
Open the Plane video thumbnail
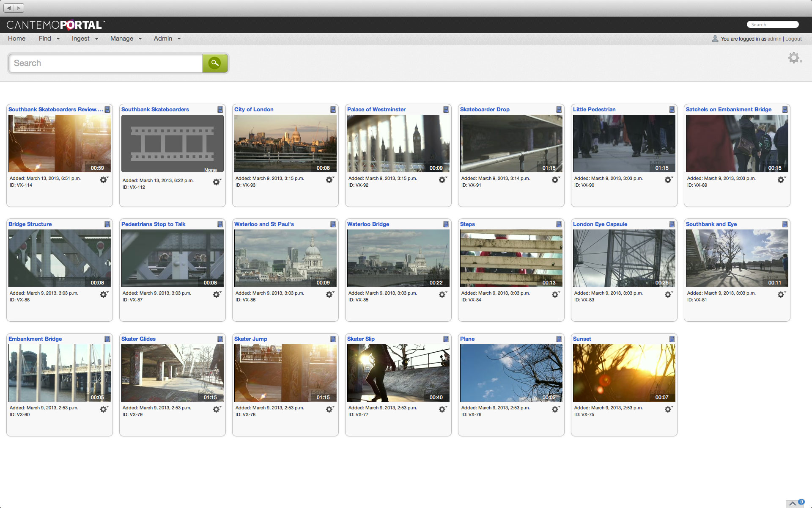[x=511, y=373]
